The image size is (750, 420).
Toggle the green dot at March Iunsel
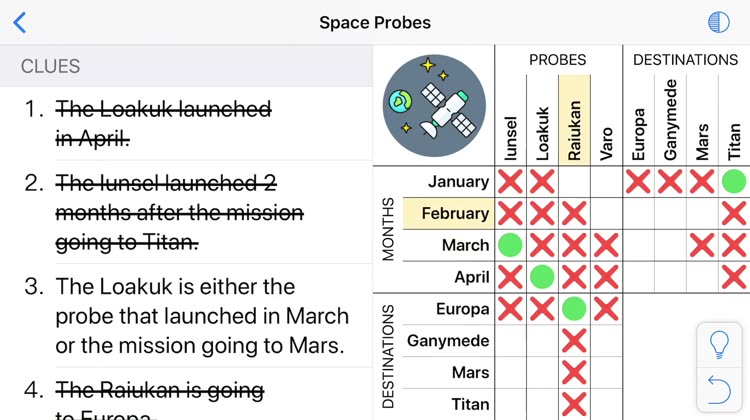click(510, 245)
